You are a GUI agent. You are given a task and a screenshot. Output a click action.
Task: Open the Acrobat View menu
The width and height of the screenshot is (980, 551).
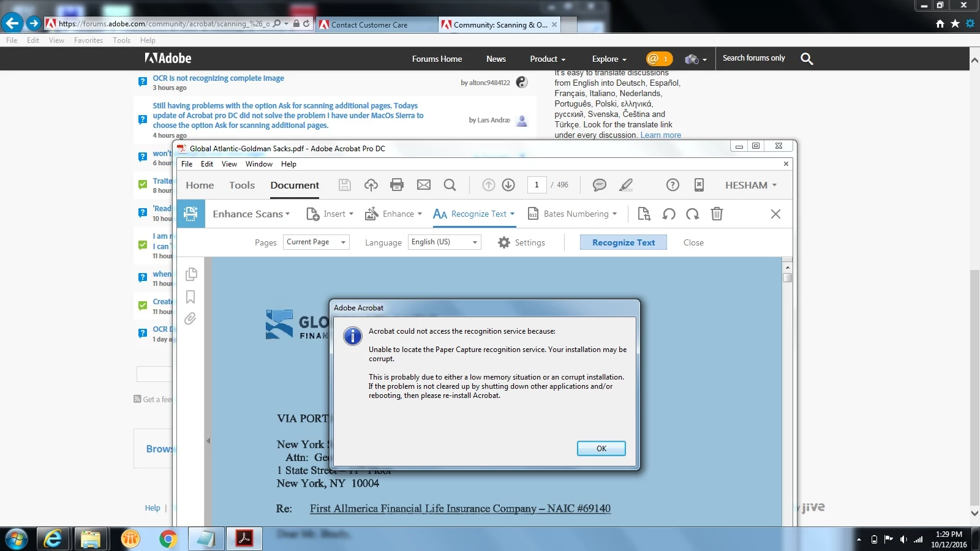(x=229, y=164)
